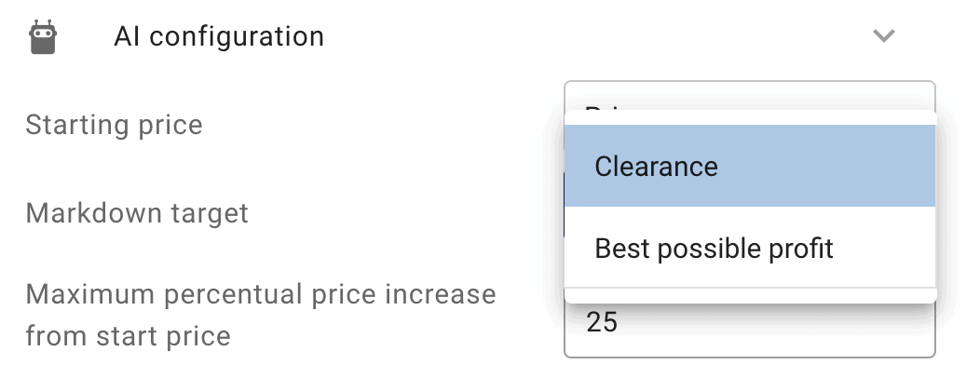This screenshot has height=378, width=980.
Task: Click the blank strip below Best possible profit
Action: [750, 295]
